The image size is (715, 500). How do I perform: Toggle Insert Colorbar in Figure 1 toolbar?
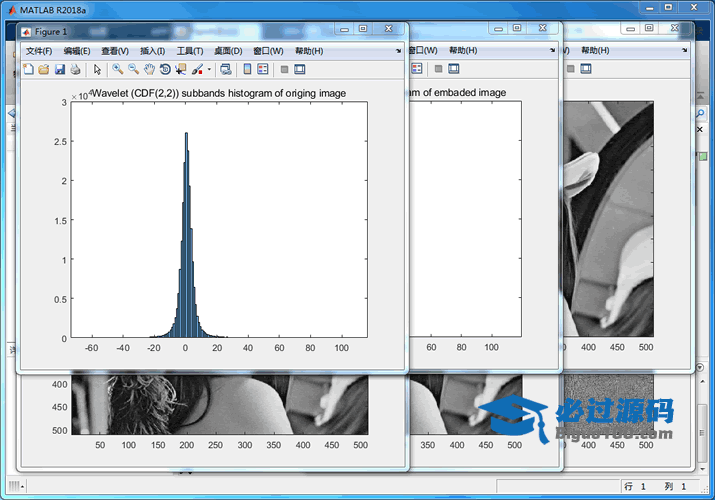[247, 69]
